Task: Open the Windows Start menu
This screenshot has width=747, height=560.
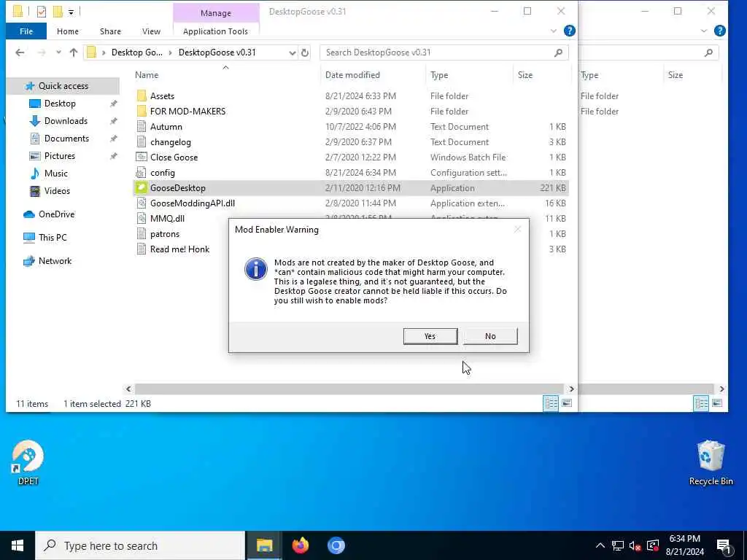Action: [18, 545]
